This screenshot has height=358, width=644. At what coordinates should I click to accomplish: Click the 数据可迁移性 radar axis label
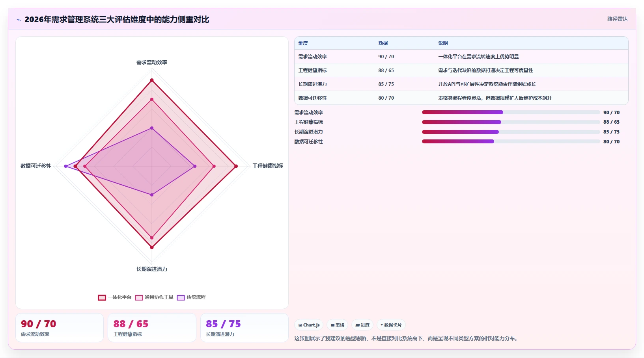click(36, 166)
